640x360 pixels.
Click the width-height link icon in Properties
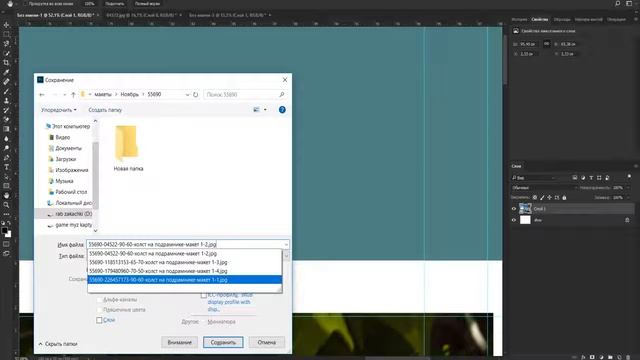(x=547, y=44)
